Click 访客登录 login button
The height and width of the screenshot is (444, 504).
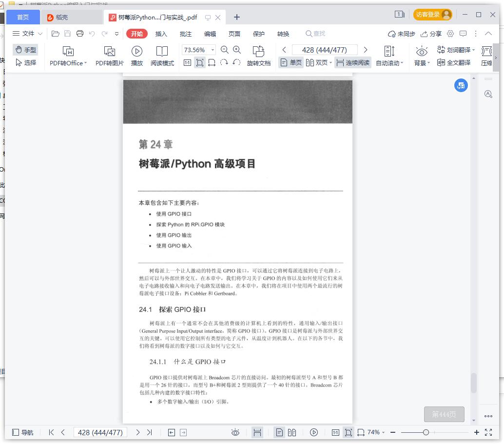click(432, 15)
